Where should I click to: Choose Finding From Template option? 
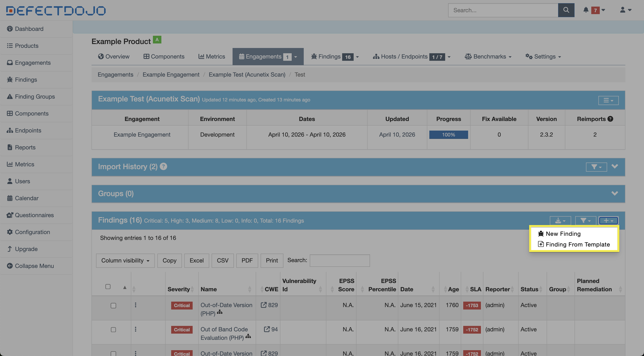coord(577,244)
